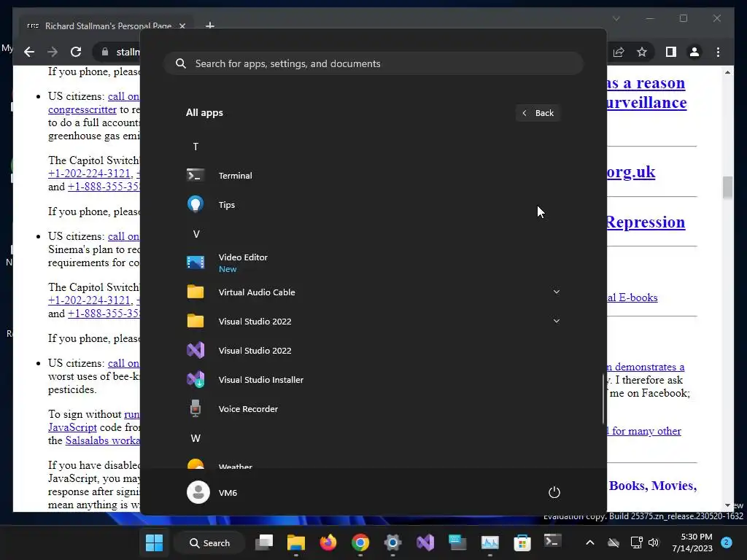747x560 pixels.
Task: Click the Start menu search field
Action: 373,63
